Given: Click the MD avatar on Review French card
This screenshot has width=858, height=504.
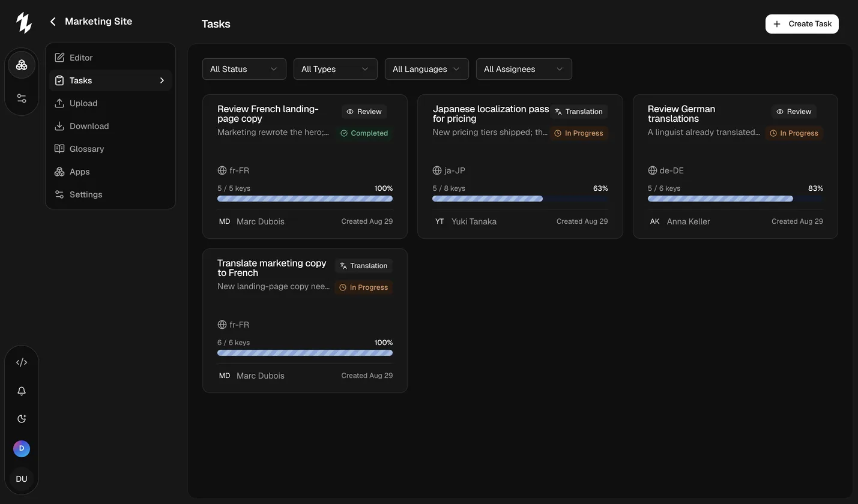Looking at the screenshot, I should click(x=225, y=221).
